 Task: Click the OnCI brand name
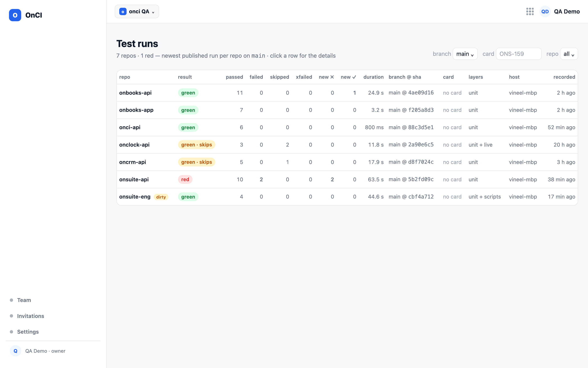click(x=33, y=15)
